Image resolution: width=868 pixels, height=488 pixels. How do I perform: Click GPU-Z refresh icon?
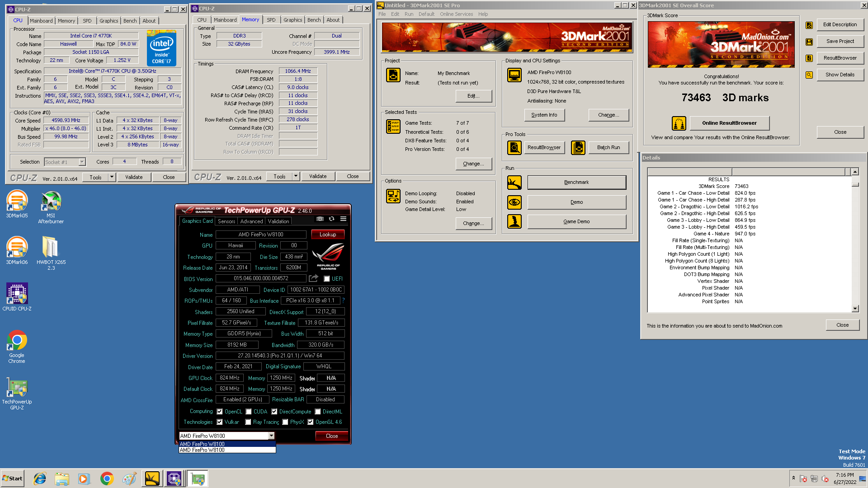coord(331,219)
